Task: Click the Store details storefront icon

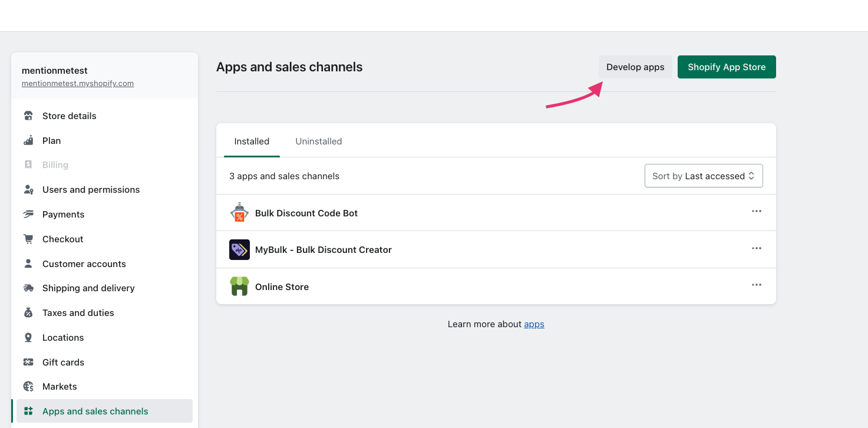Action: point(28,116)
